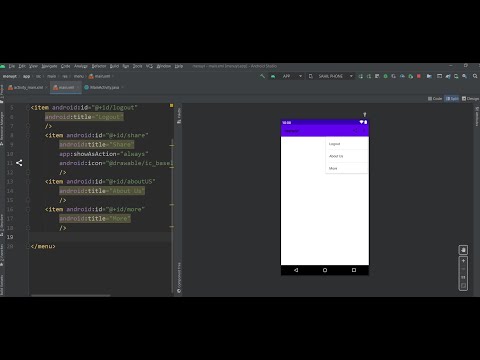Image resolution: width=480 pixels, height=360 pixels.
Task: Click the android:title="Logout" attribute text
Action: point(84,117)
